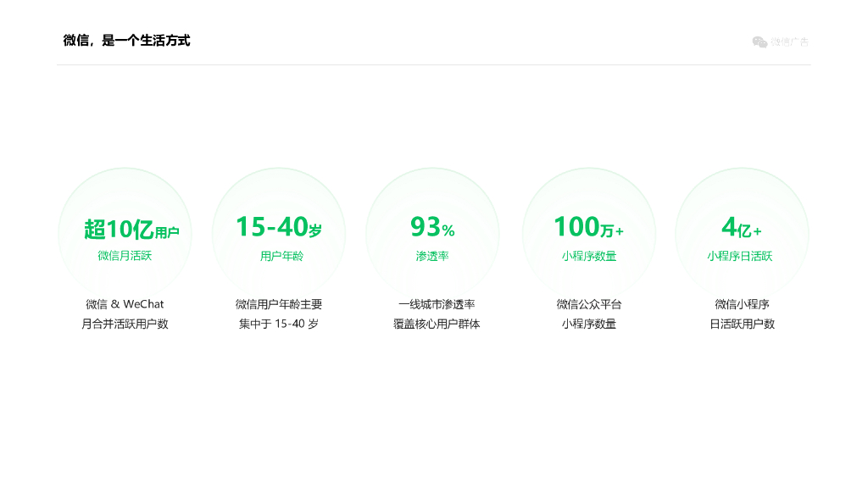Click the 超10亿用户 headline figure
The width and height of the screenshot is (868, 488).
pyautogui.click(x=131, y=229)
